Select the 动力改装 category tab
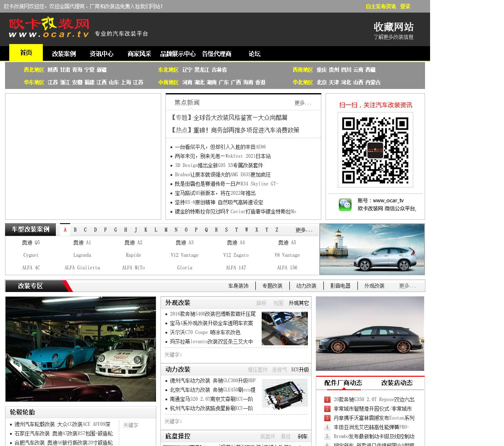Image resolution: width=504 pixels, height=446 pixels. click(306, 286)
